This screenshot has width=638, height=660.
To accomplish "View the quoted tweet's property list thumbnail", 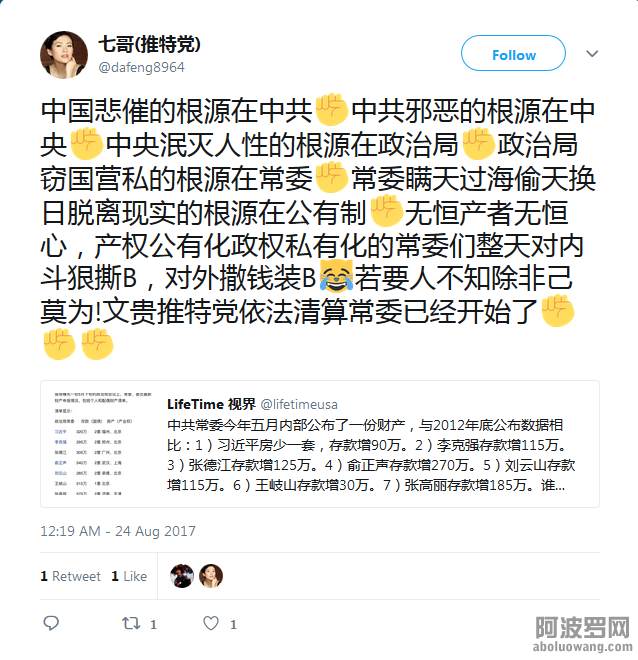I will tap(102, 444).
